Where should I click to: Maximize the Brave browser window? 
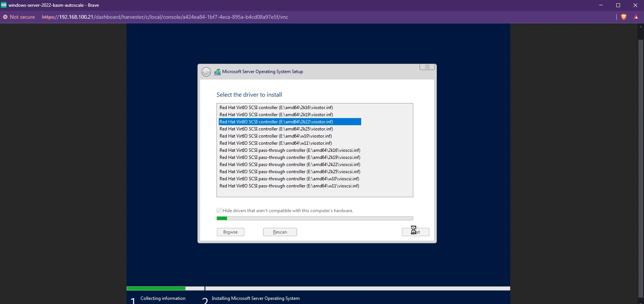[x=618, y=5]
